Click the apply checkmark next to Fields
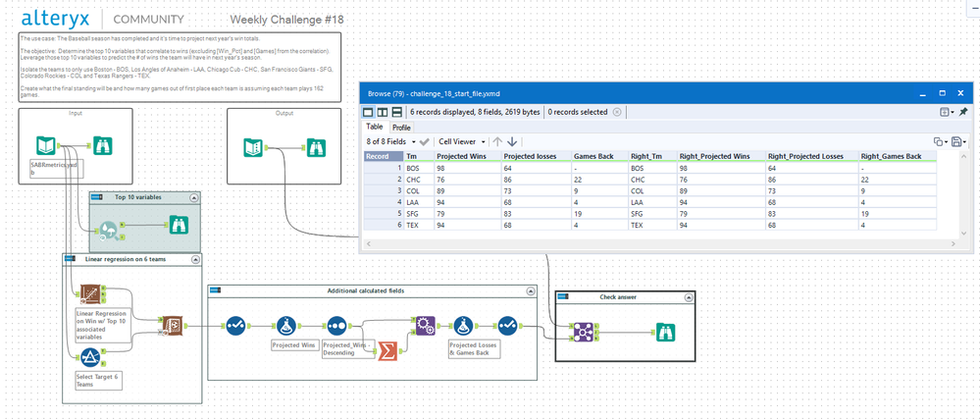980x420 pixels. (425, 142)
